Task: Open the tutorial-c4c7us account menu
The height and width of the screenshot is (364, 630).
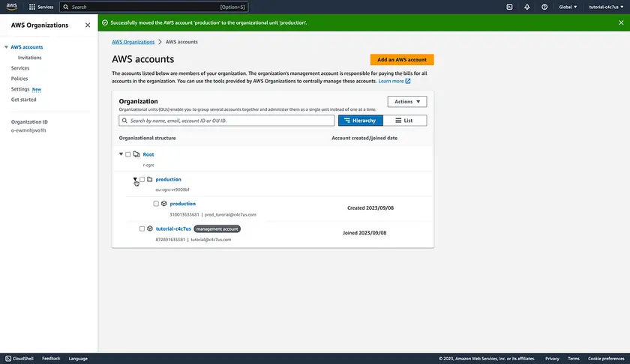Action: point(606,7)
